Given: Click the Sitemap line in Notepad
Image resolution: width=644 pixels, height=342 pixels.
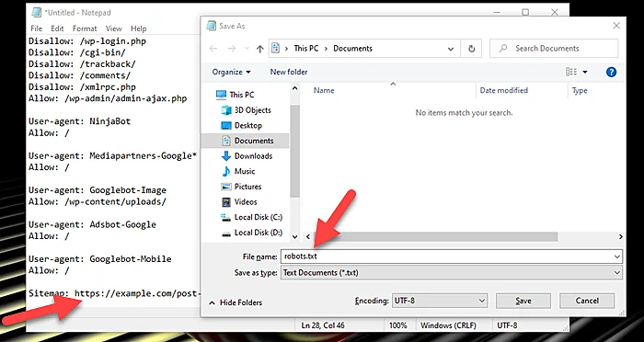Looking at the screenshot, I should click(x=114, y=293).
